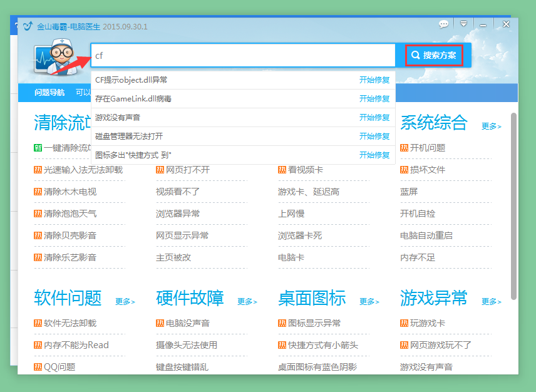Open the 电脑自动重启 entry
Viewport: 536px width, 392px height.
[426, 235]
